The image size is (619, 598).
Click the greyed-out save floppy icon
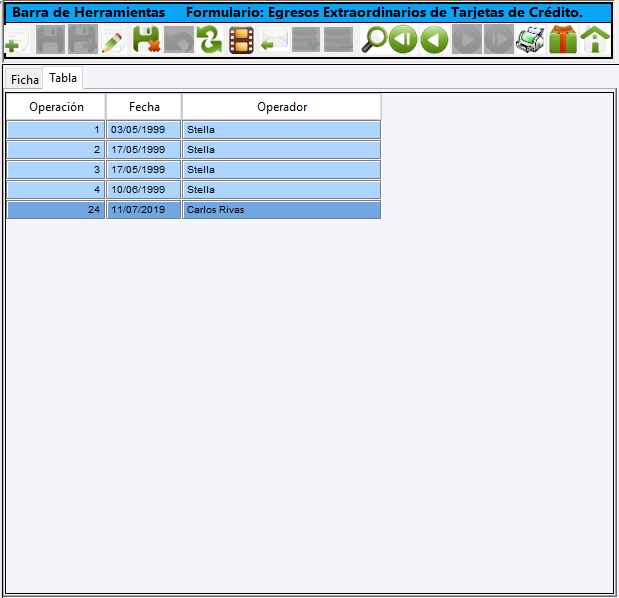(50, 39)
